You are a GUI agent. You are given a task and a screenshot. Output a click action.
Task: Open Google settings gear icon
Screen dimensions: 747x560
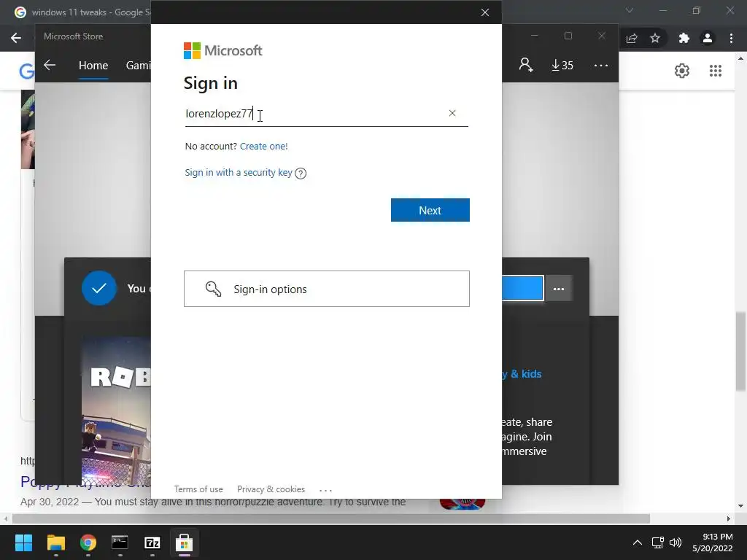click(682, 71)
